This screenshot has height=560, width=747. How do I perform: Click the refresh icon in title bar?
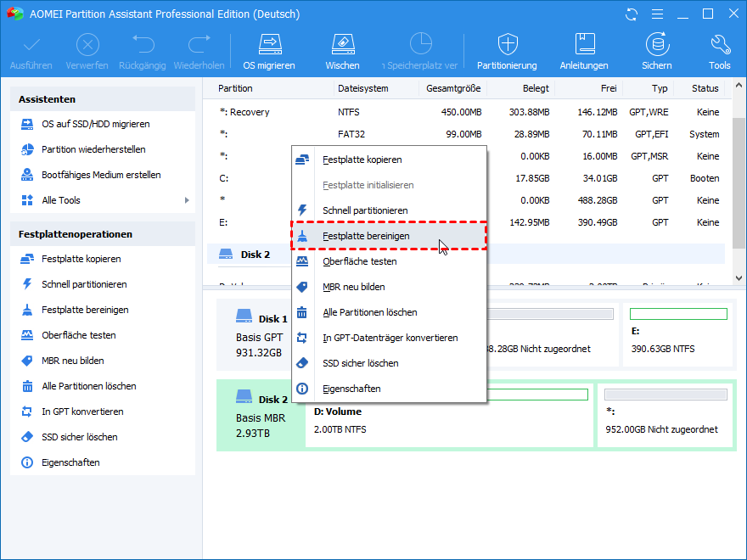point(631,14)
